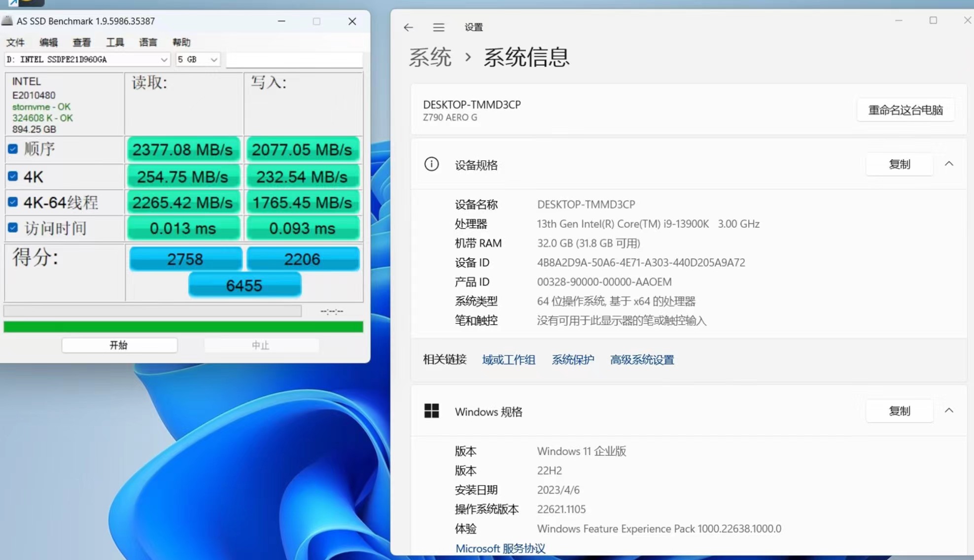Screen dimensions: 974x560
Task: Open the 5 GB test size dropdown
Action: pyautogui.click(x=198, y=60)
